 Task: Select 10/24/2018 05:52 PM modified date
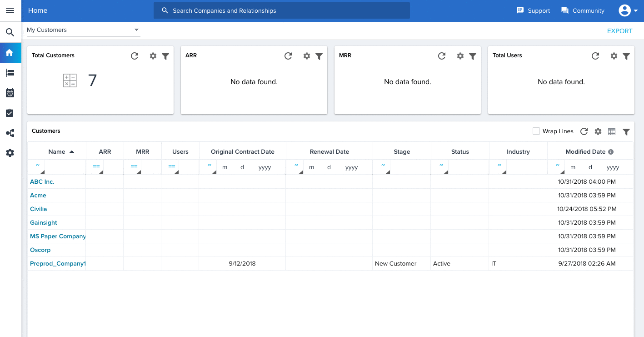tap(587, 209)
